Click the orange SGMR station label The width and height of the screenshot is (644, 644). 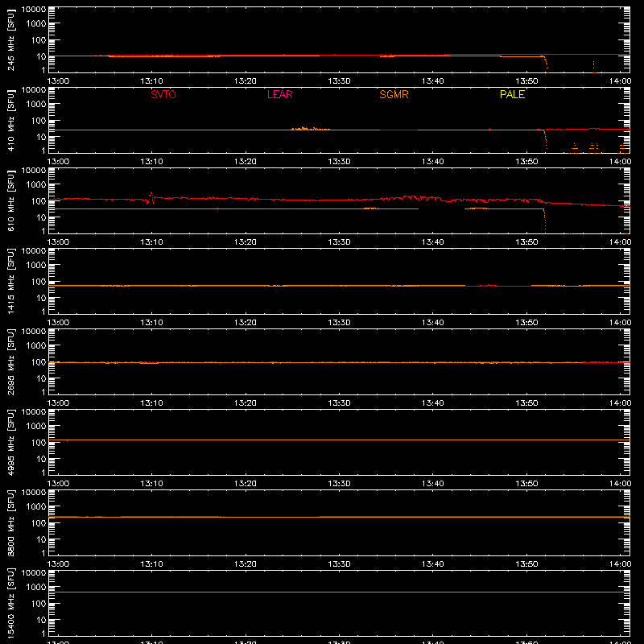pos(394,94)
